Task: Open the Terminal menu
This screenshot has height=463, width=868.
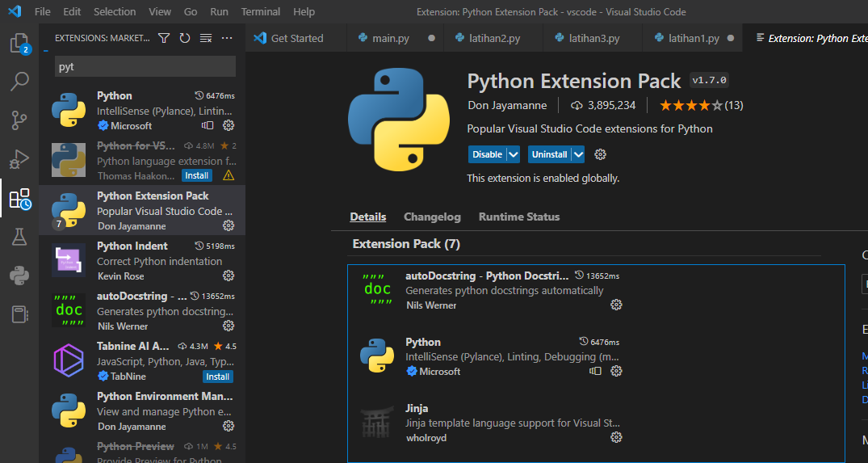Action: tap(261, 12)
